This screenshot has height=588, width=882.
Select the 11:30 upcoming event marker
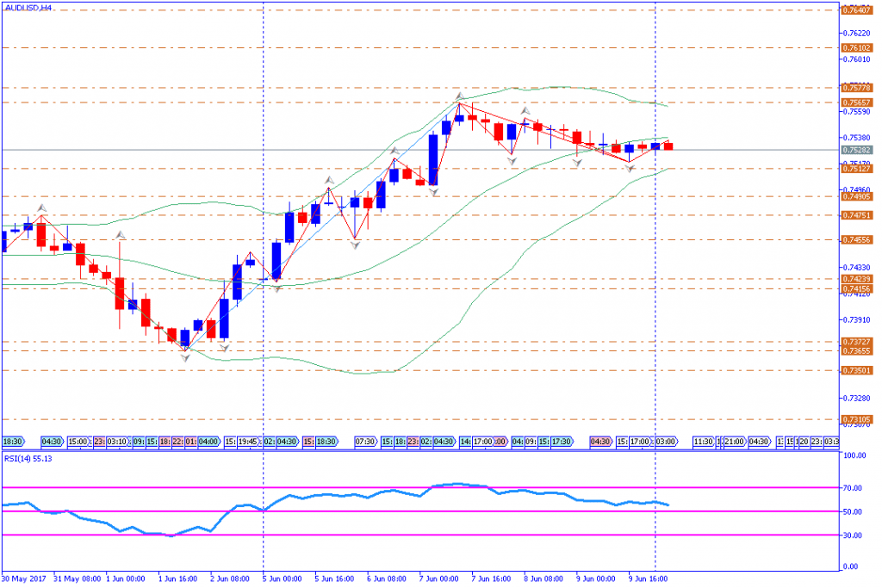coord(702,442)
